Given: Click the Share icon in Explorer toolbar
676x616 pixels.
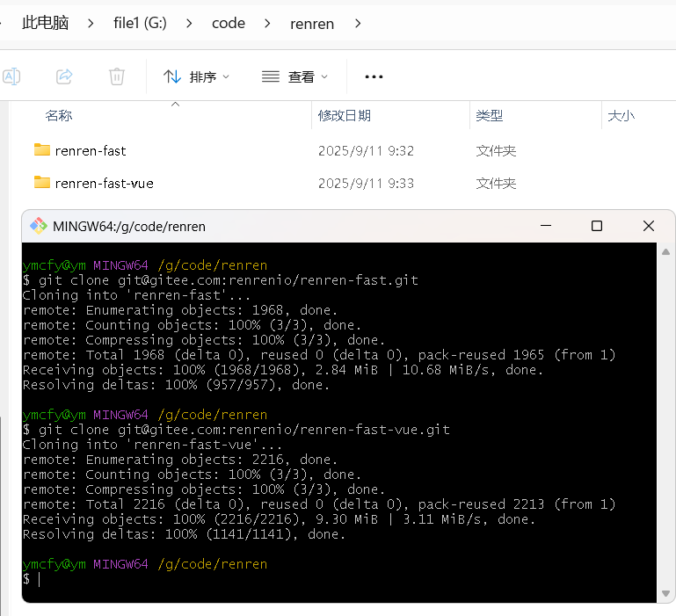Looking at the screenshot, I should pyautogui.click(x=64, y=76).
